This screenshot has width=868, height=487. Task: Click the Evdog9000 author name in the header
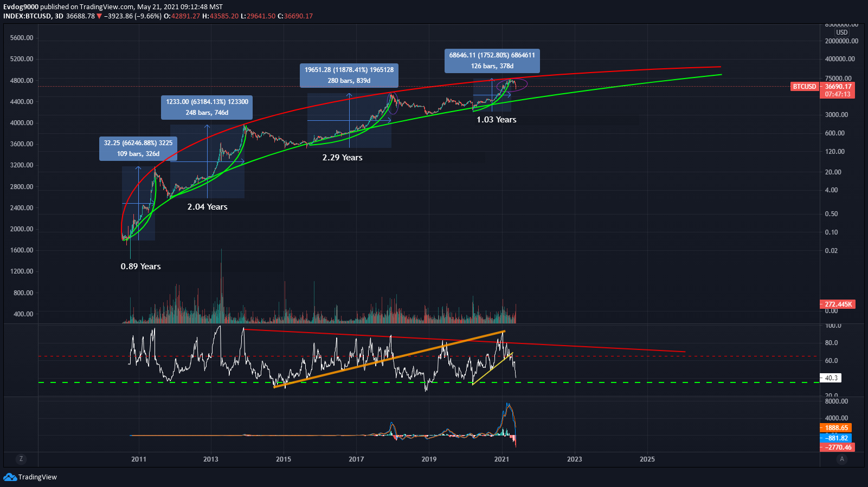[x=21, y=7]
